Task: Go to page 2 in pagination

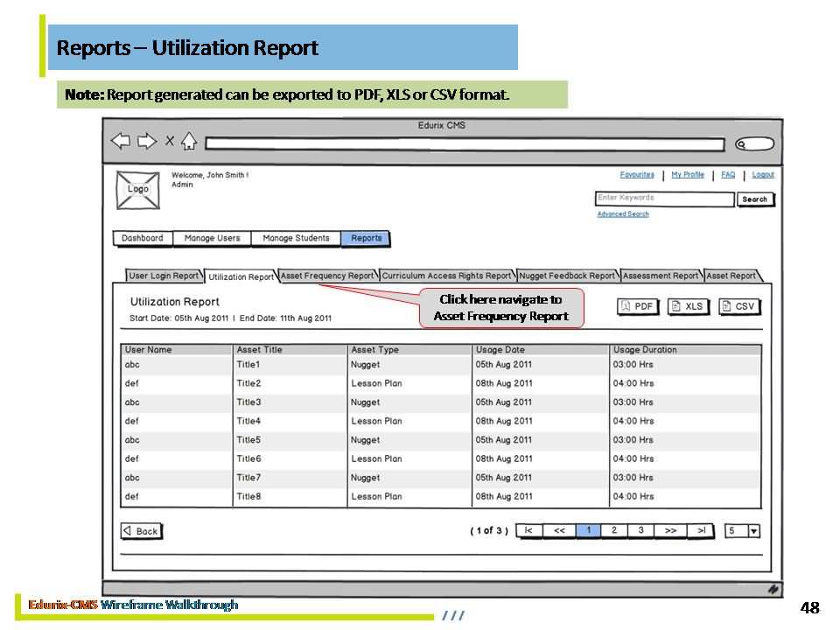Action: pyautogui.click(x=614, y=530)
